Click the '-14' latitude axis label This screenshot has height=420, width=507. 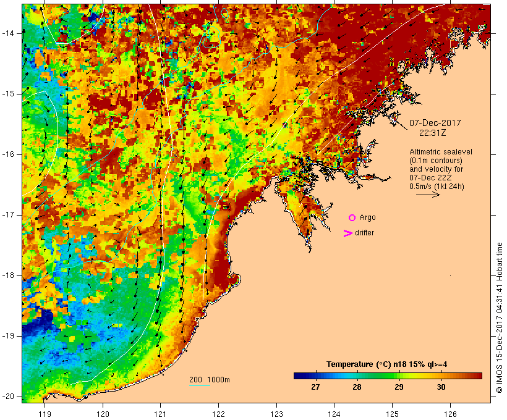(x=9, y=33)
